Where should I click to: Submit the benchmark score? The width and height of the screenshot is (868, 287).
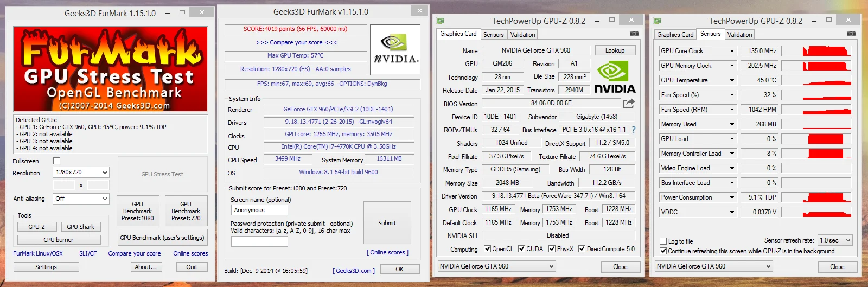387,223
